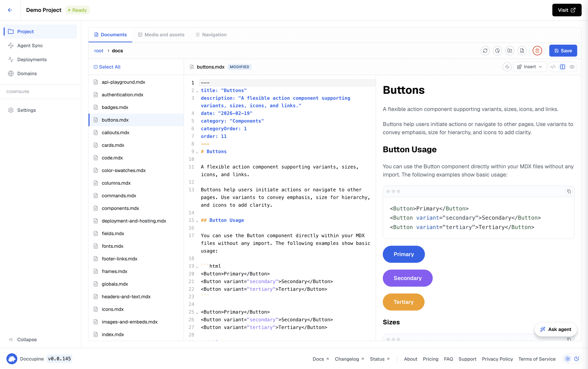
Task: Click the root breadcrumb link
Action: coord(99,51)
